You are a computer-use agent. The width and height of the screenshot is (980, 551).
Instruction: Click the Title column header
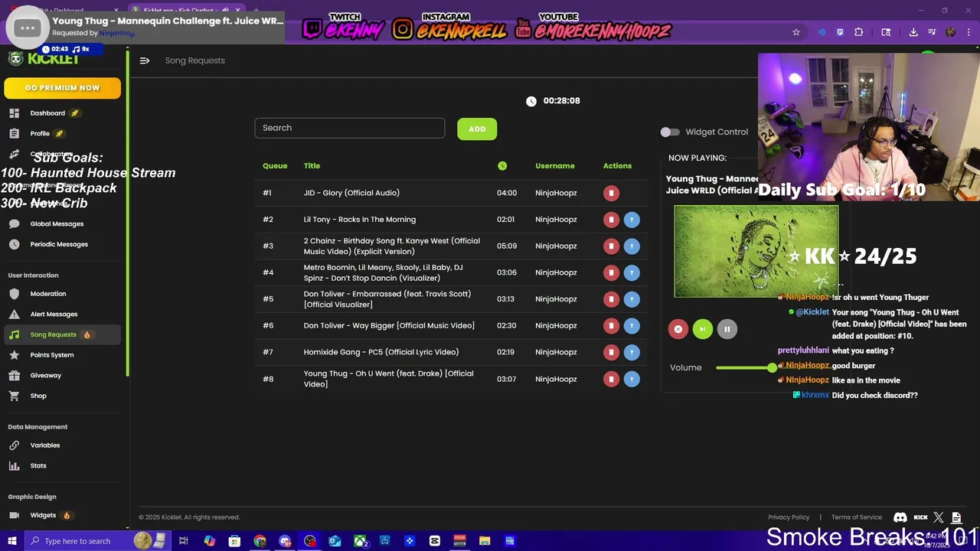(312, 166)
